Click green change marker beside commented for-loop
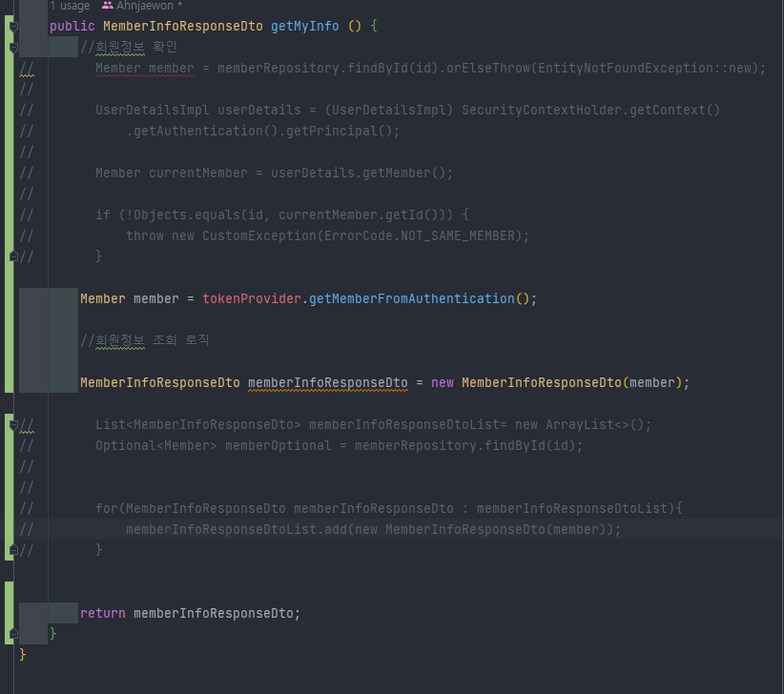Screen dimensions: 784x694 coord(9,487)
